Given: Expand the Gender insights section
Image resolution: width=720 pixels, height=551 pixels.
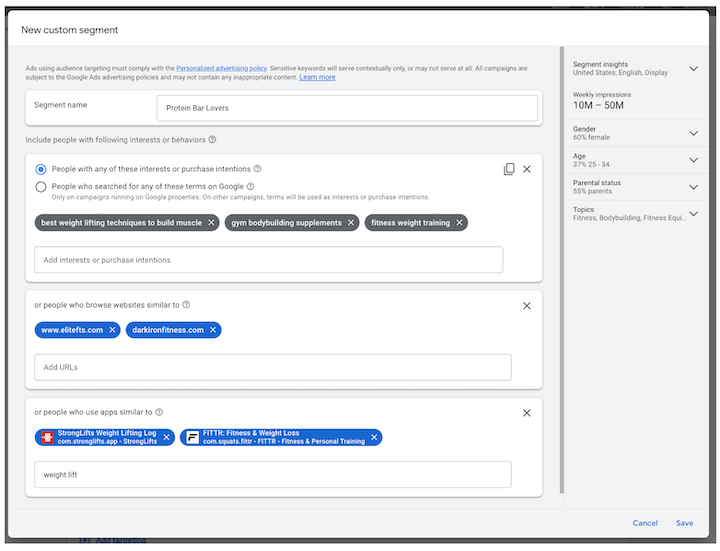Looking at the screenshot, I should click(693, 133).
